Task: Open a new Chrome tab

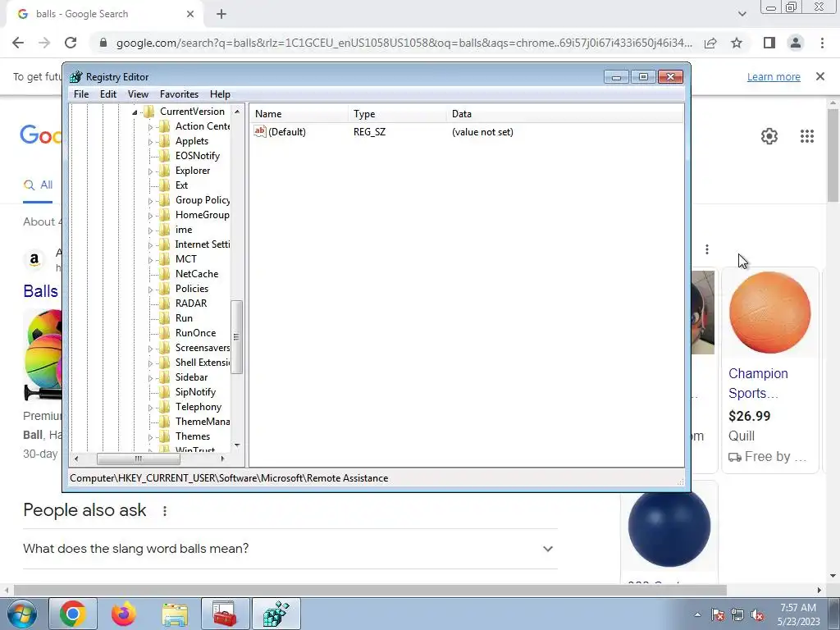Action: point(221,15)
